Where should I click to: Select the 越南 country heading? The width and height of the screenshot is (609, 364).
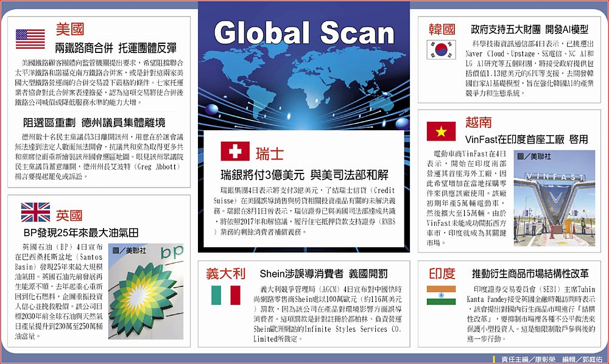tap(479, 122)
